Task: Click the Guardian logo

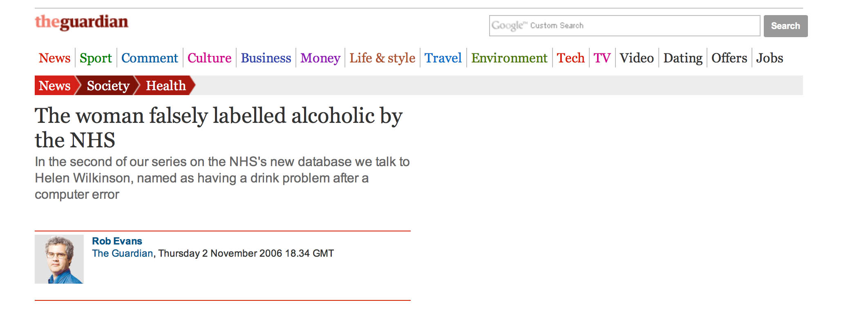Action: (81, 22)
